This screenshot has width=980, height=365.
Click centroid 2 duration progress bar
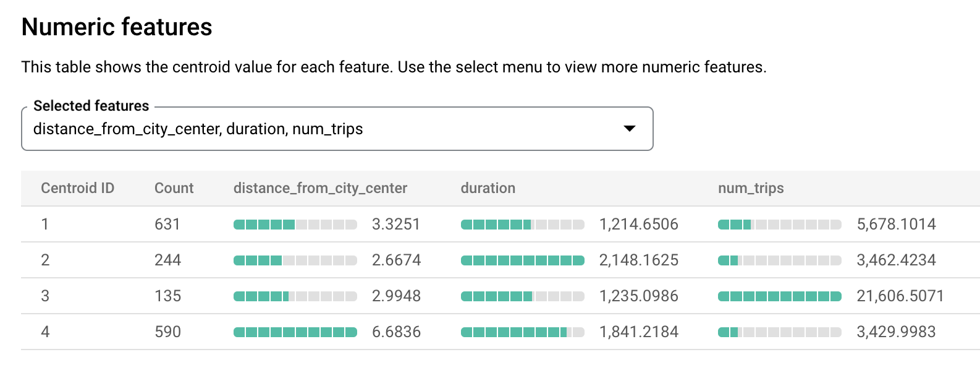(522, 260)
